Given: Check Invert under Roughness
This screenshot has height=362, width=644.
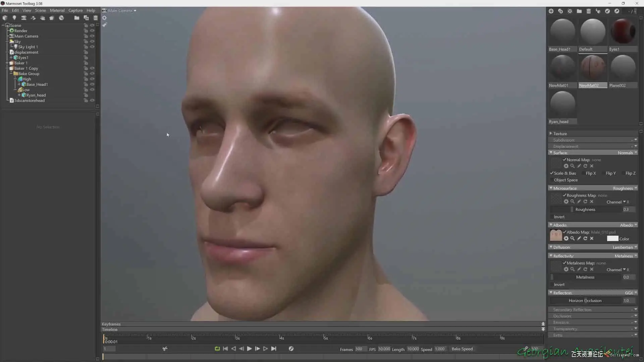Looking at the screenshot, I should click(x=552, y=217).
